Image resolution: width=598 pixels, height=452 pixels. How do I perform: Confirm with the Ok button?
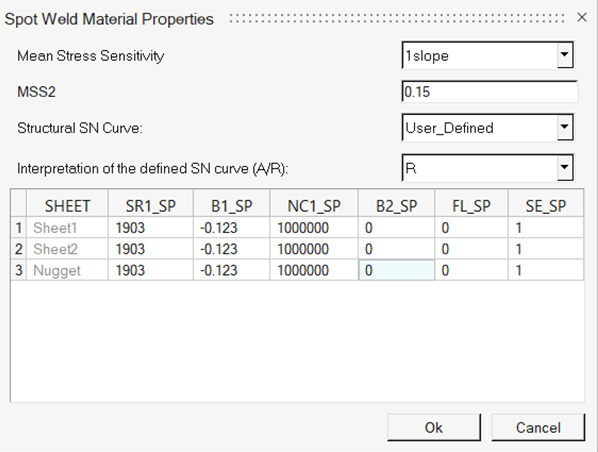(434, 428)
